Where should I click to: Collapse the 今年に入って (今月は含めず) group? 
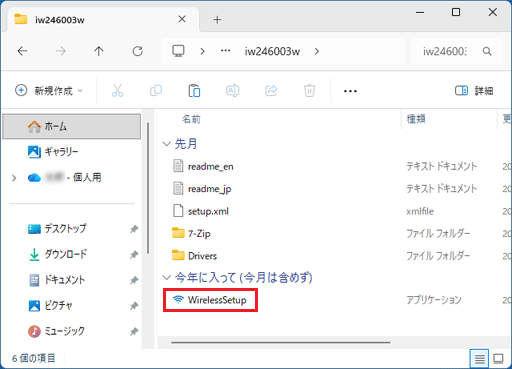click(x=167, y=277)
